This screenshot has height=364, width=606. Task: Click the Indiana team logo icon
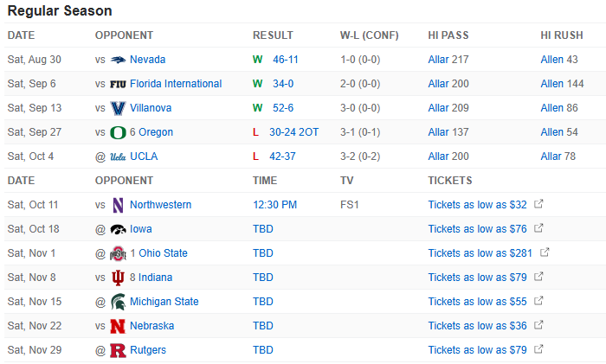(118, 278)
